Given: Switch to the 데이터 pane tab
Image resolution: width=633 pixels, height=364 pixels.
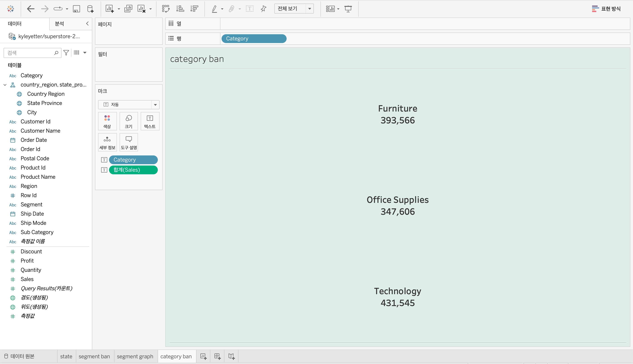Looking at the screenshot, I should (x=15, y=24).
